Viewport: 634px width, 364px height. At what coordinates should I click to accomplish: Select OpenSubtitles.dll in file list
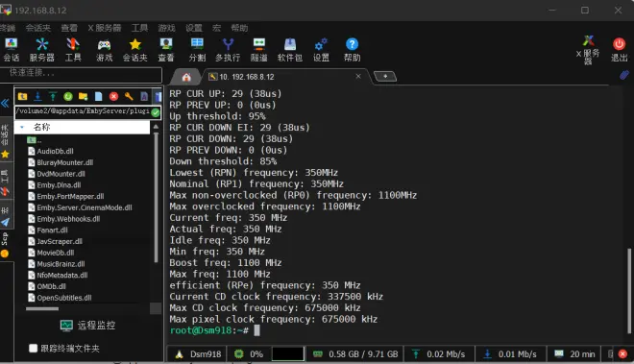click(60, 298)
